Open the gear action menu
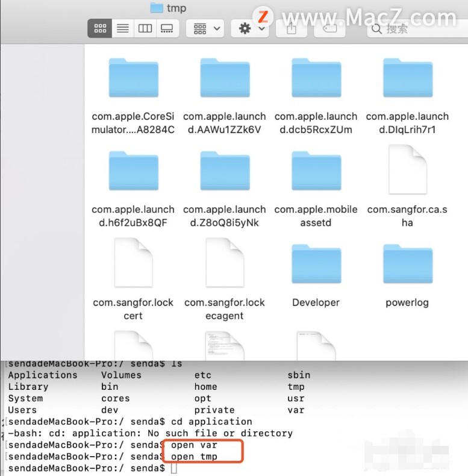This screenshot has height=476, width=468. coord(250,28)
